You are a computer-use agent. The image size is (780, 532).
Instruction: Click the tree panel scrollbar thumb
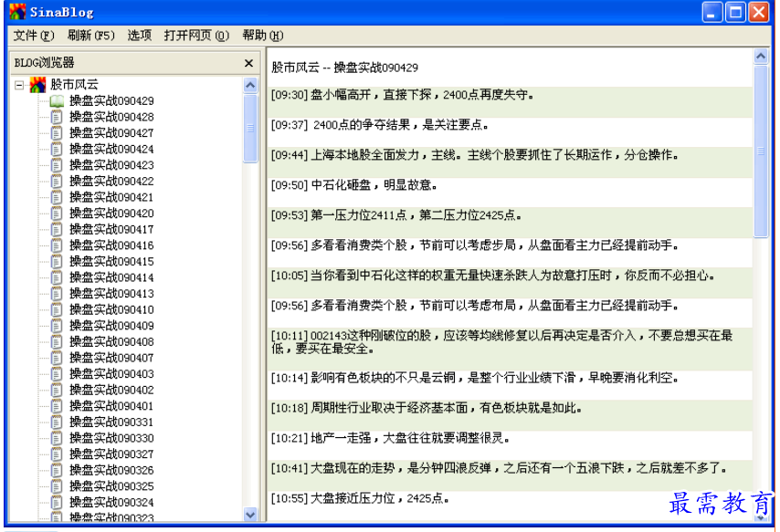click(x=250, y=129)
